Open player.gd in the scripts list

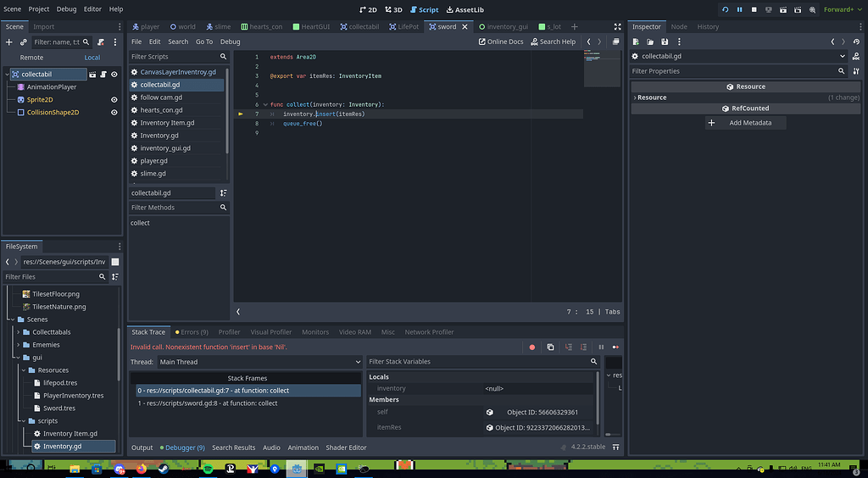point(177,161)
